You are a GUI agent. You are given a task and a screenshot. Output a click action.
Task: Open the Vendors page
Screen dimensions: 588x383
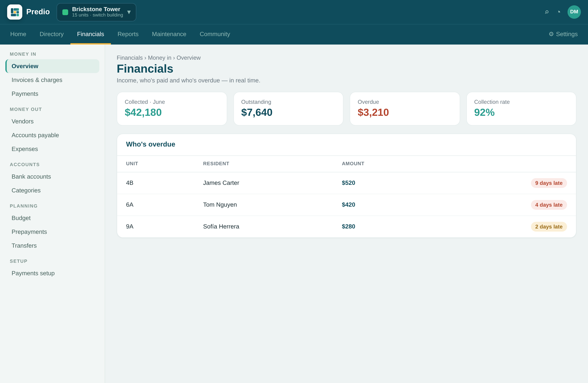click(x=52, y=122)
